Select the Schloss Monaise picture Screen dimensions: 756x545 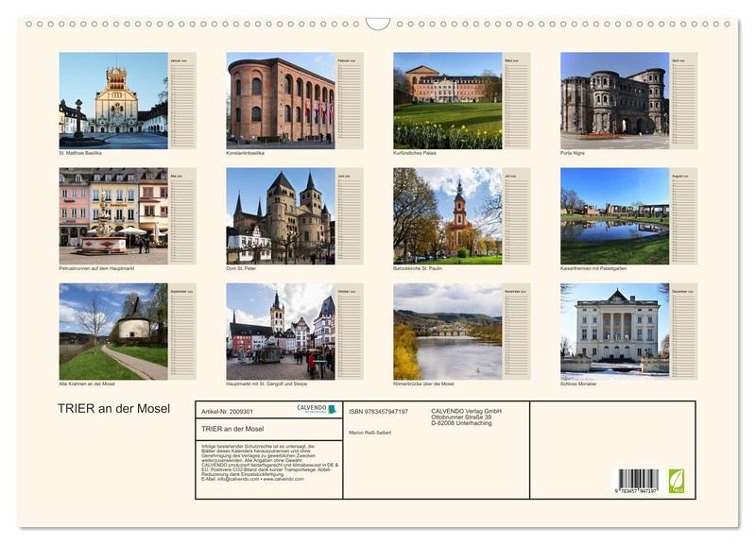pos(614,332)
